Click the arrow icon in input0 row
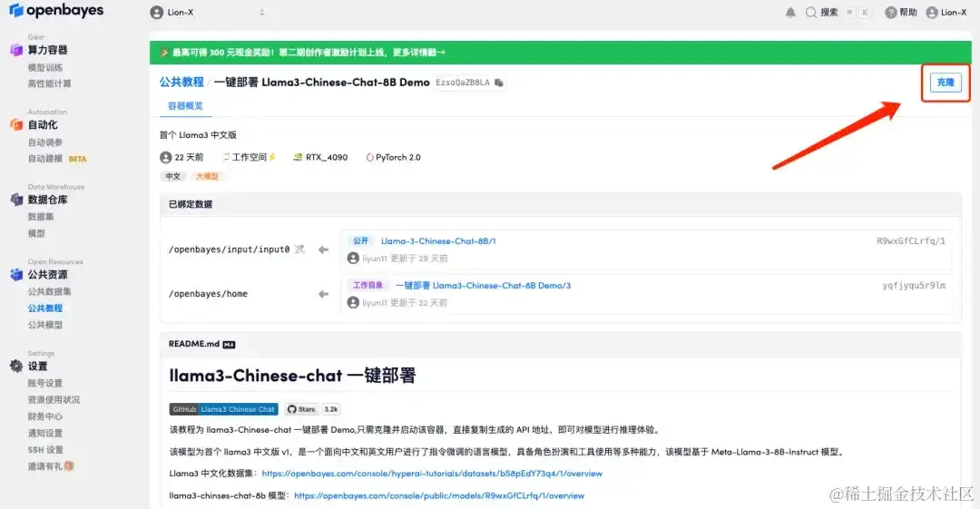Screen dimensions: 980x509 [323, 250]
